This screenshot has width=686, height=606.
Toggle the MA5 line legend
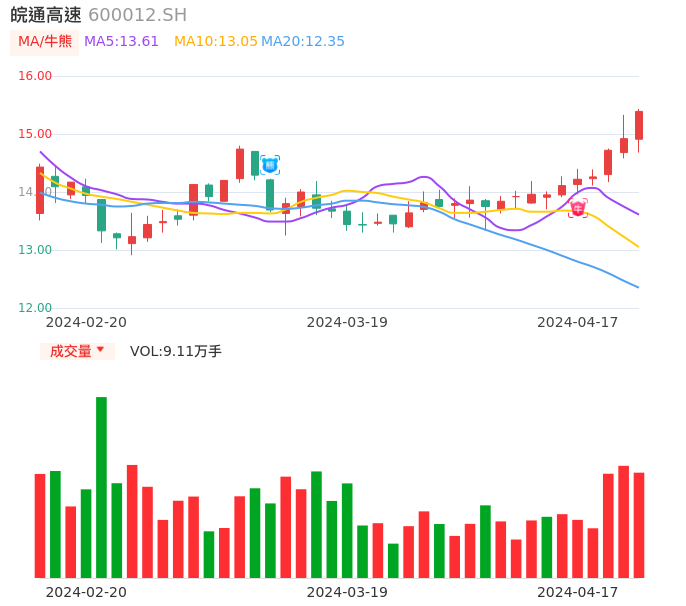(x=121, y=42)
